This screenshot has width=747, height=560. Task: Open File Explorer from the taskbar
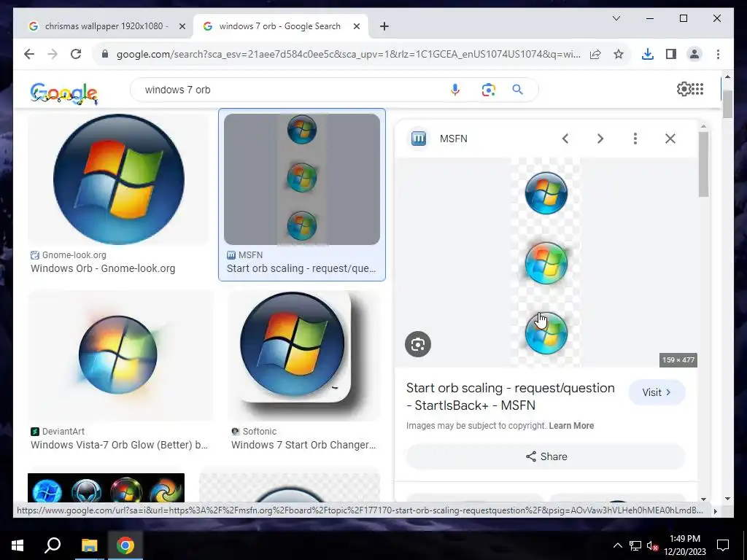pyautogui.click(x=89, y=545)
